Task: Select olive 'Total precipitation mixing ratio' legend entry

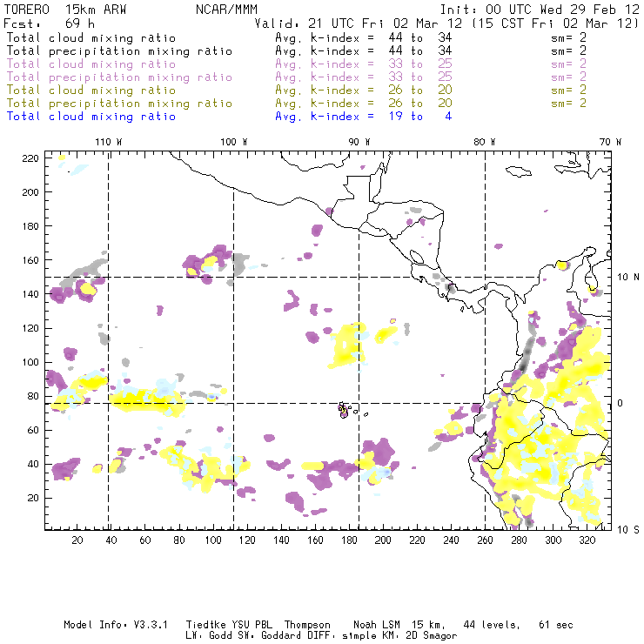Action: click(119, 104)
